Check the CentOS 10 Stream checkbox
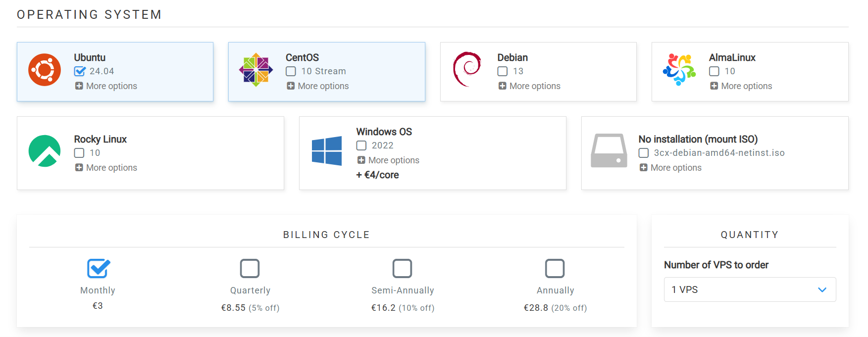Screen dimensions: 868x337 click(291, 71)
